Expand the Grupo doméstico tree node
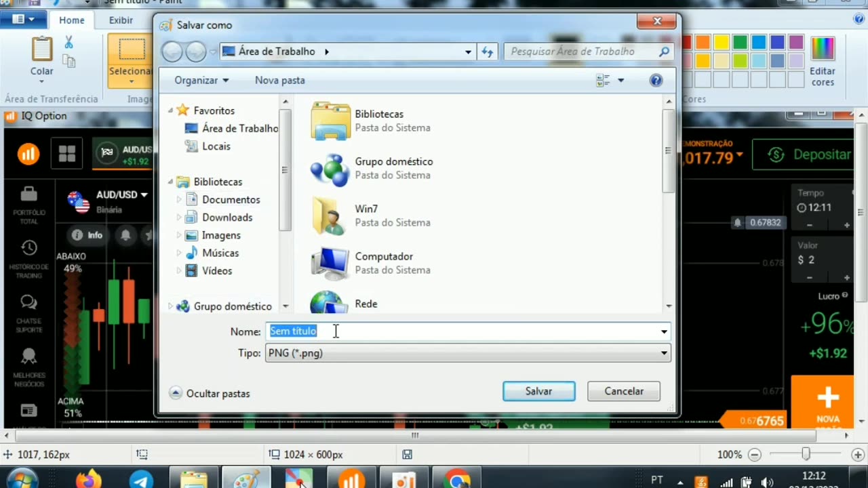868x488 pixels. pyautogui.click(x=171, y=306)
